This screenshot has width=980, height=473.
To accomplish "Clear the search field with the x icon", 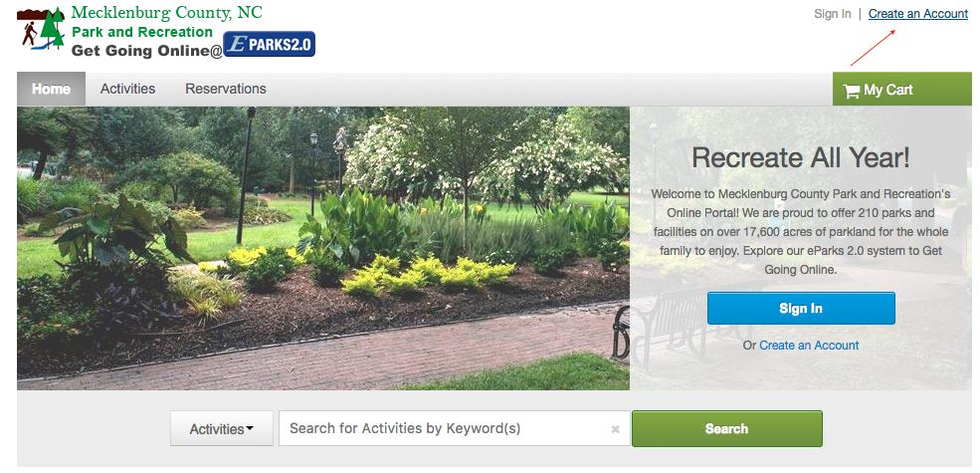I will tap(615, 429).
